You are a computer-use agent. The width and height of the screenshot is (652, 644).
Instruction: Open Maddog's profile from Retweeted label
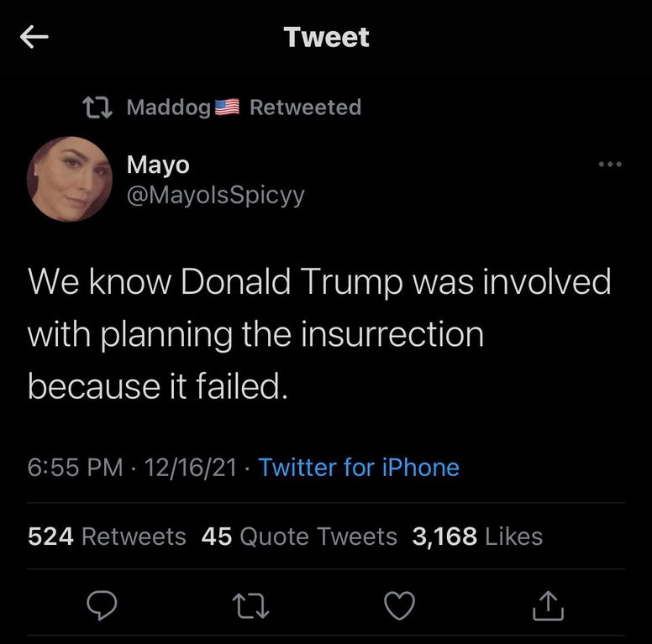(x=168, y=107)
